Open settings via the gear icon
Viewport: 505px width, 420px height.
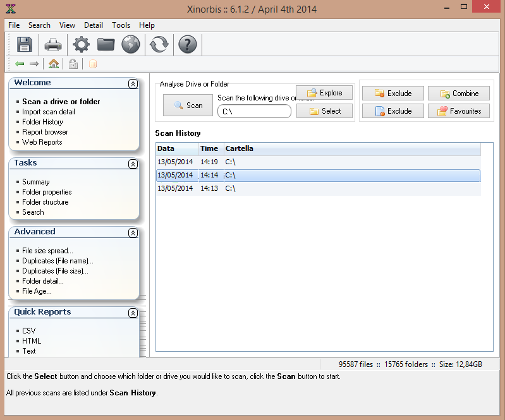81,44
